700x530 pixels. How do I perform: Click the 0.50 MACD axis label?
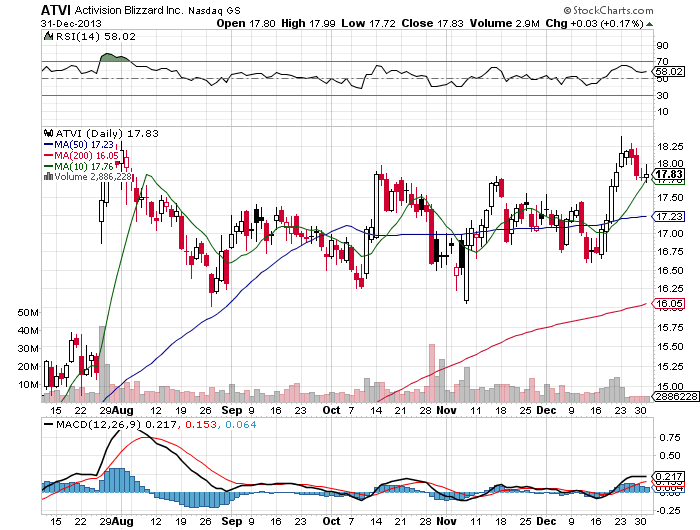click(670, 455)
